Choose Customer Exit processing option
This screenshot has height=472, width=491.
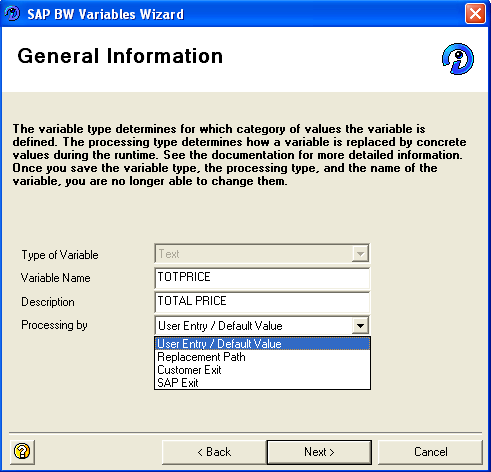pos(263,370)
